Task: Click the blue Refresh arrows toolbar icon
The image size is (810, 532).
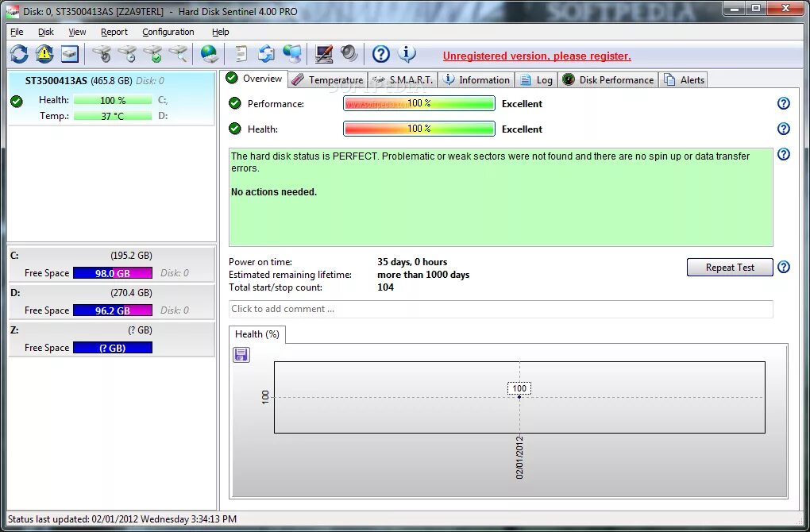Action: pos(19,54)
